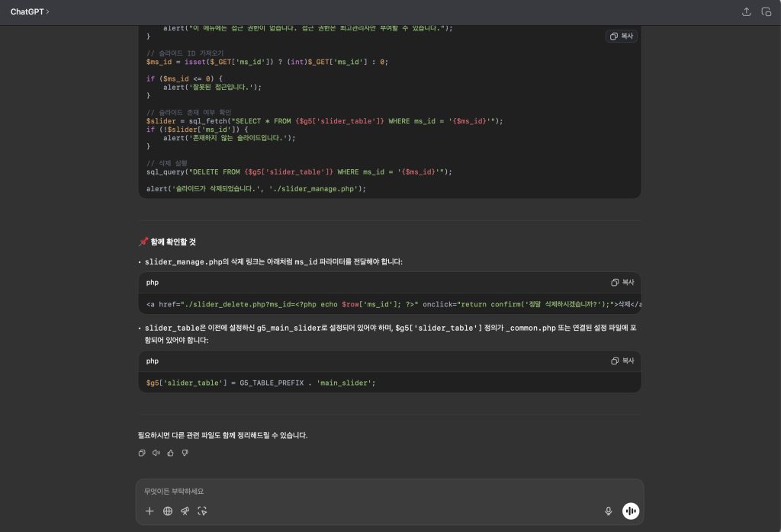
Task: Activate the screen capture selection tool
Action: (x=202, y=511)
